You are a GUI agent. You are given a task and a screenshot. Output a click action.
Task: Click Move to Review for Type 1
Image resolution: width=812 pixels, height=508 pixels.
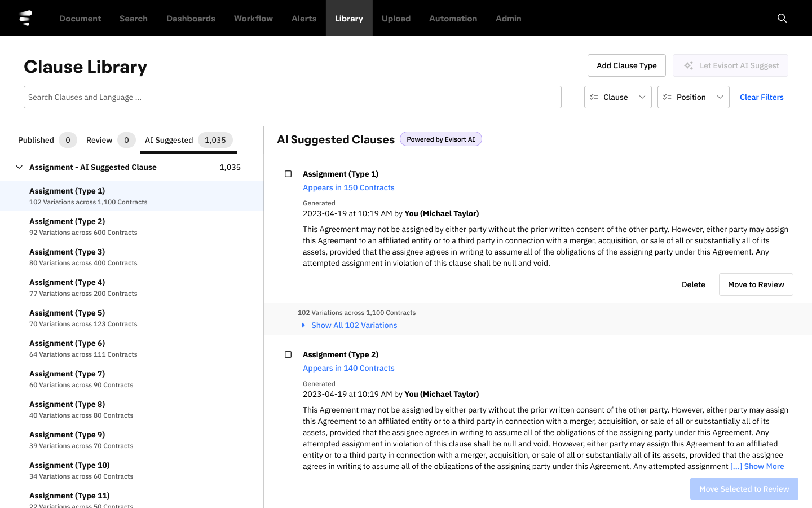[755, 284]
